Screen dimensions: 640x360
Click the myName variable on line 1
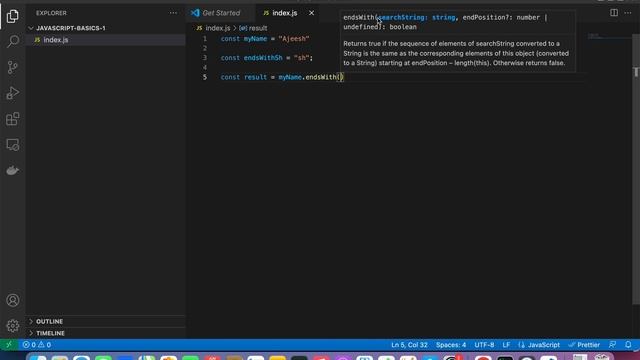pos(255,39)
